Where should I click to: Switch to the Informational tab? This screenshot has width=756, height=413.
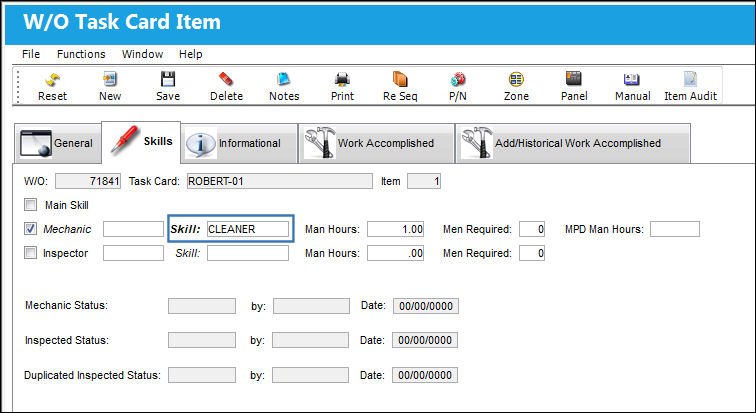(x=239, y=143)
